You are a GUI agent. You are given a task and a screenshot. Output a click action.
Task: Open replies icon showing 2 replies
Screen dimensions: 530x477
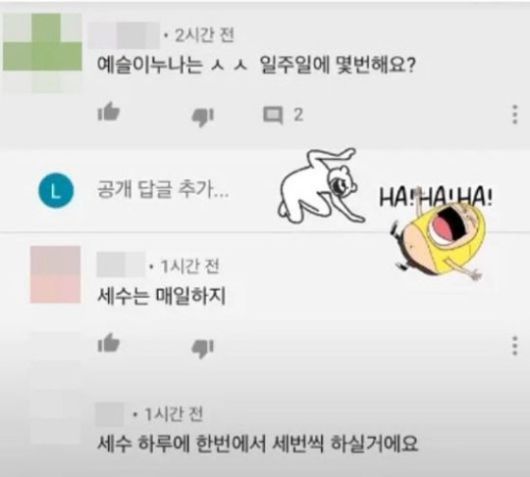273,115
